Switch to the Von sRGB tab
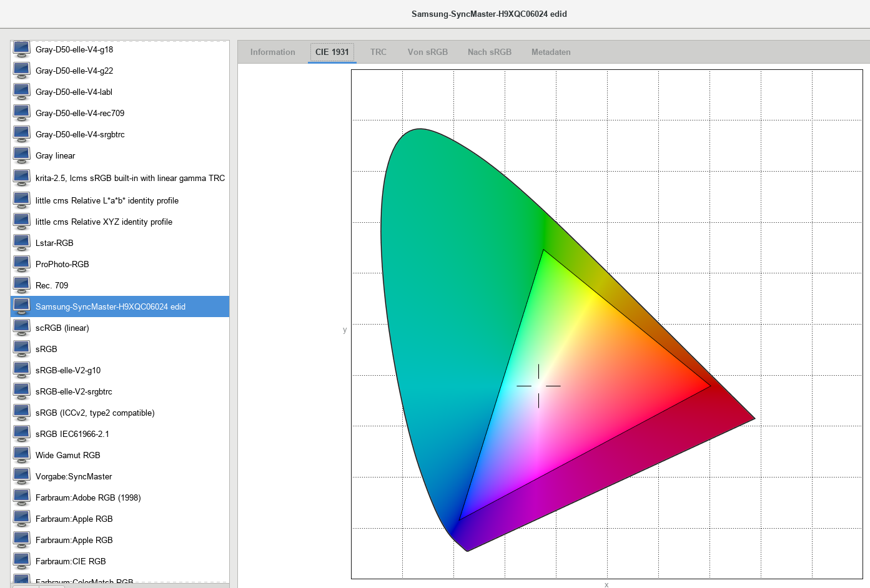The image size is (870, 588). coord(428,52)
